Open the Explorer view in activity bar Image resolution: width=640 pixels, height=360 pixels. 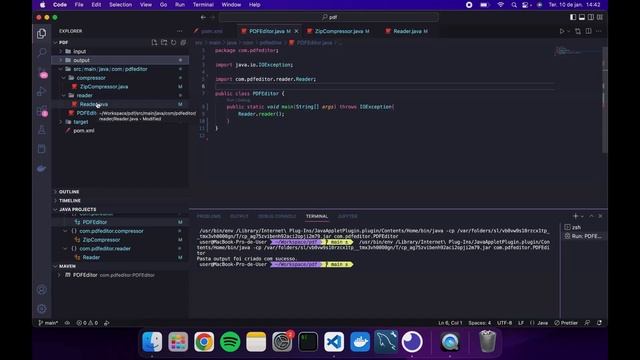42,33
